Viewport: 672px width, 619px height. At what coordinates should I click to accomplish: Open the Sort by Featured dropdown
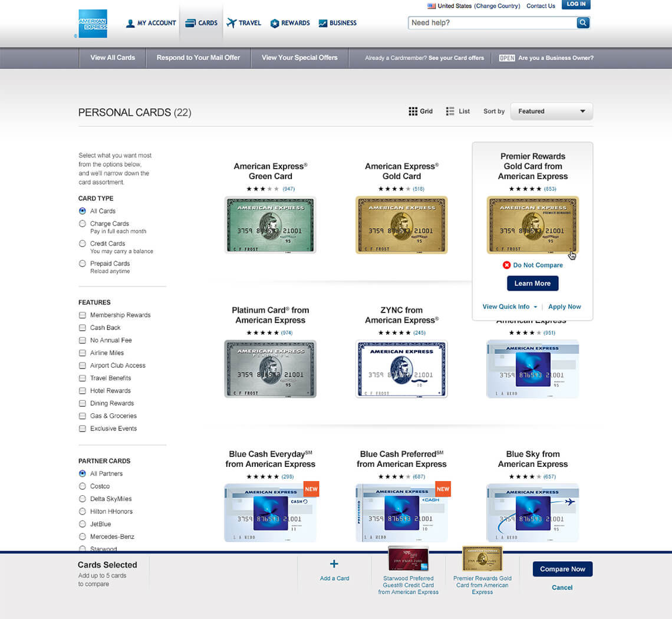point(551,111)
